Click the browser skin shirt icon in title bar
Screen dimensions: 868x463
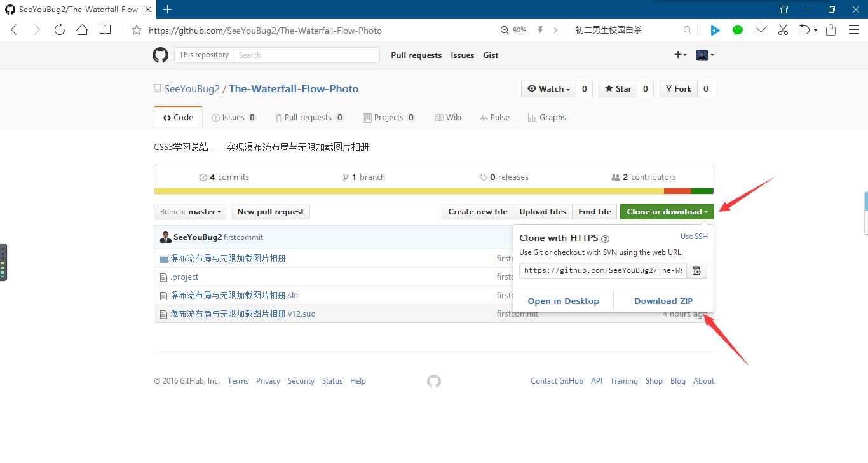point(783,10)
